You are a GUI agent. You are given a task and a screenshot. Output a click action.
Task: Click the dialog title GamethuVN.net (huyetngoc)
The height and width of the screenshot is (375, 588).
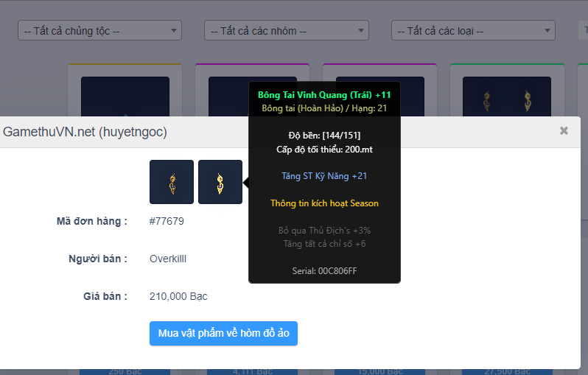coord(85,132)
